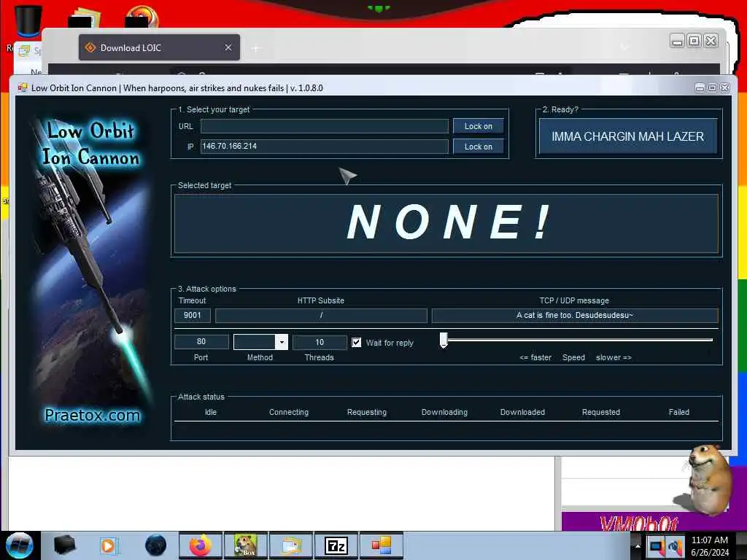Show hidden system tray icons arrow
Viewport: 747px width, 560px height.
coord(638,545)
